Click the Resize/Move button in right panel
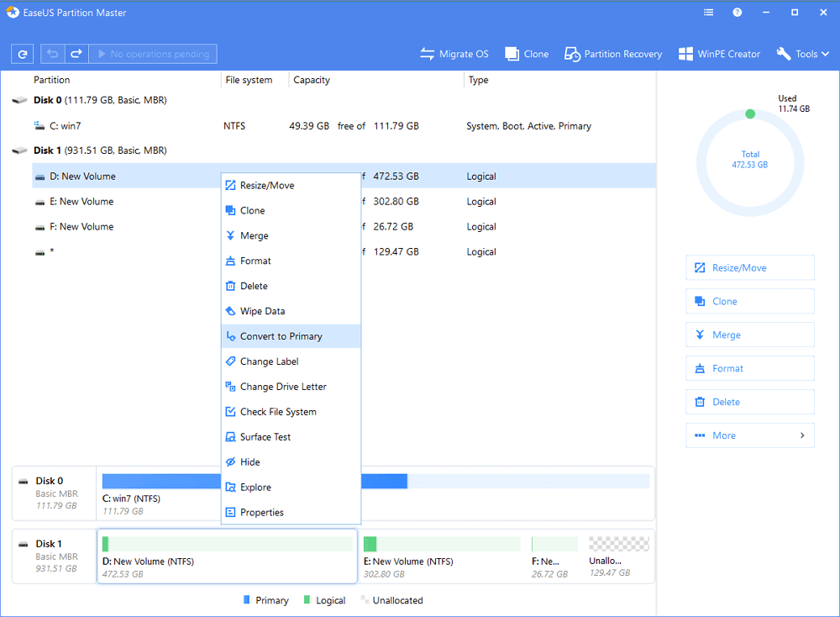 (750, 268)
